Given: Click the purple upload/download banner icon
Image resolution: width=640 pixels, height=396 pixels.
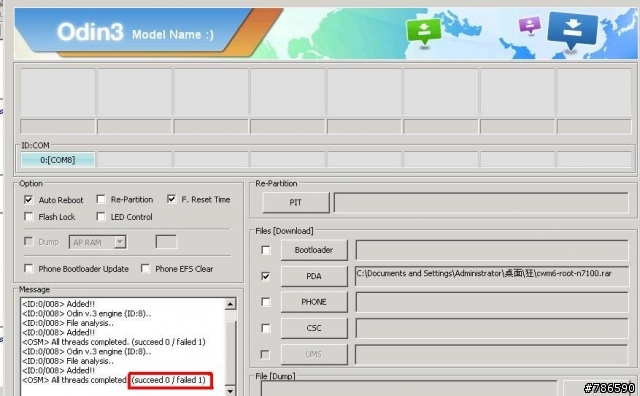Looking at the screenshot, I should point(529,26).
